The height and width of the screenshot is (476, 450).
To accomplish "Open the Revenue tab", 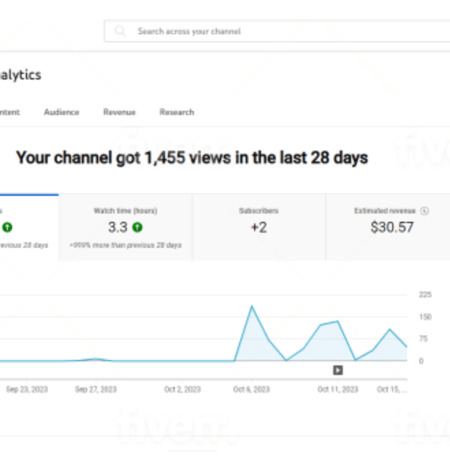I will click(119, 112).
